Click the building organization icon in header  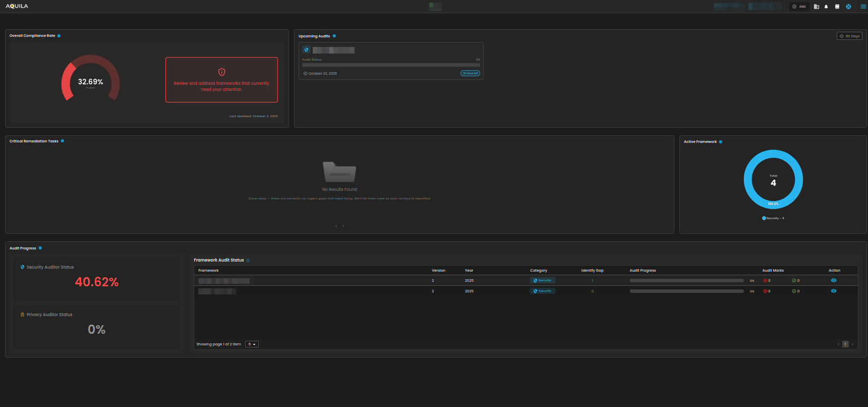click(x=816, y=7)
